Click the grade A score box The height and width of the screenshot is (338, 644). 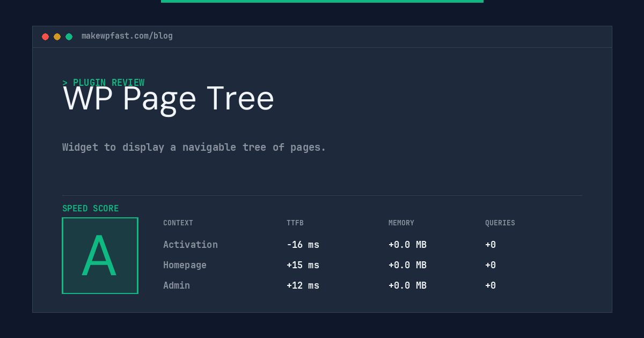coord(100,255)
